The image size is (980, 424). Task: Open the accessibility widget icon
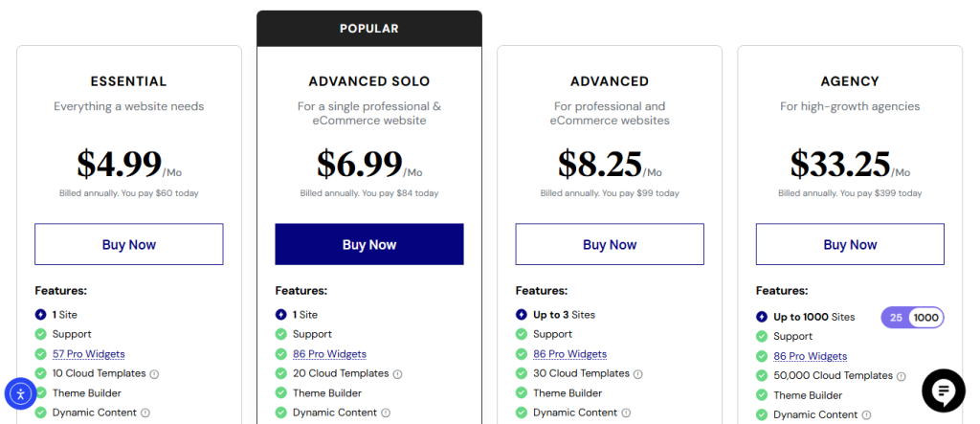pyautogui.click(x=20, y=392)
